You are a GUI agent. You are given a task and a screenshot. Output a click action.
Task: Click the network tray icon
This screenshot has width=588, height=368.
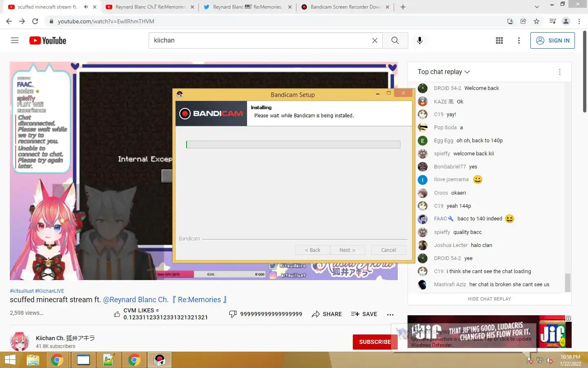tap(540, 360)
